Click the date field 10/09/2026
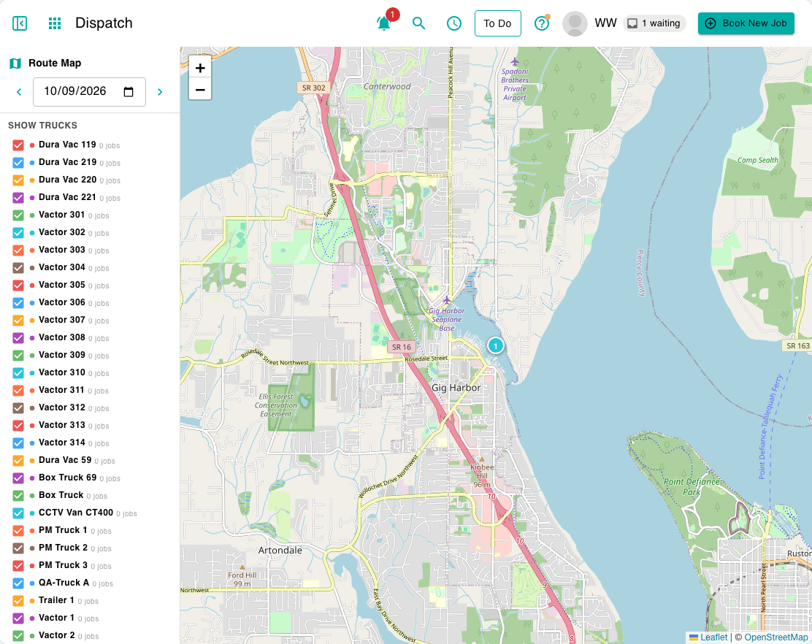Image resolution: width=812 pixels, height=644 pixels. [89, 91]
